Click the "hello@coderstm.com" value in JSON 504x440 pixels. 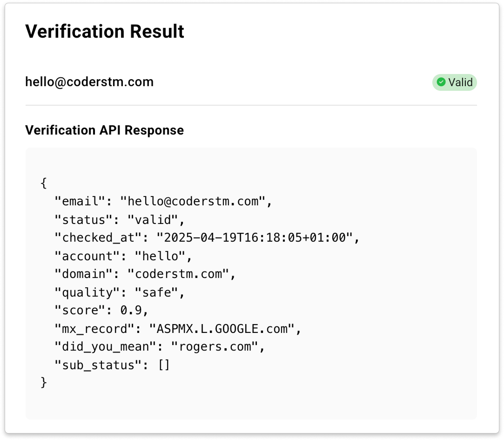click(x=195, y=201)
